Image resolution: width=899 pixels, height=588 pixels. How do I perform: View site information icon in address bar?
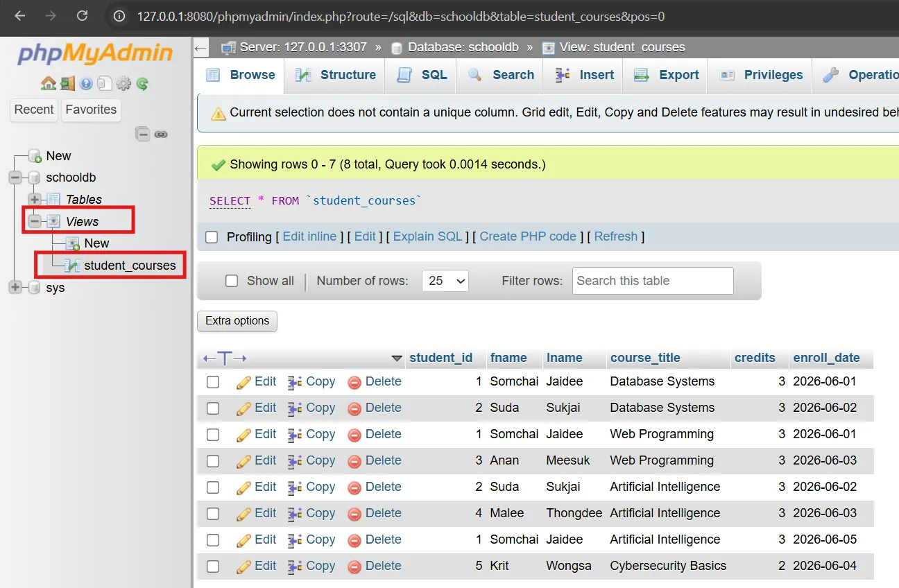[120, 17]
